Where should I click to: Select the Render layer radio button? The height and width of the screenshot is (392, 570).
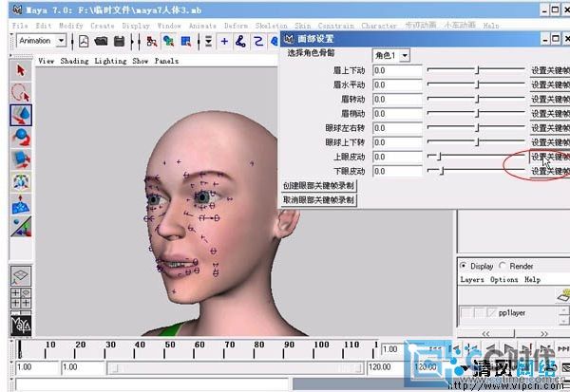click(503, 266)
